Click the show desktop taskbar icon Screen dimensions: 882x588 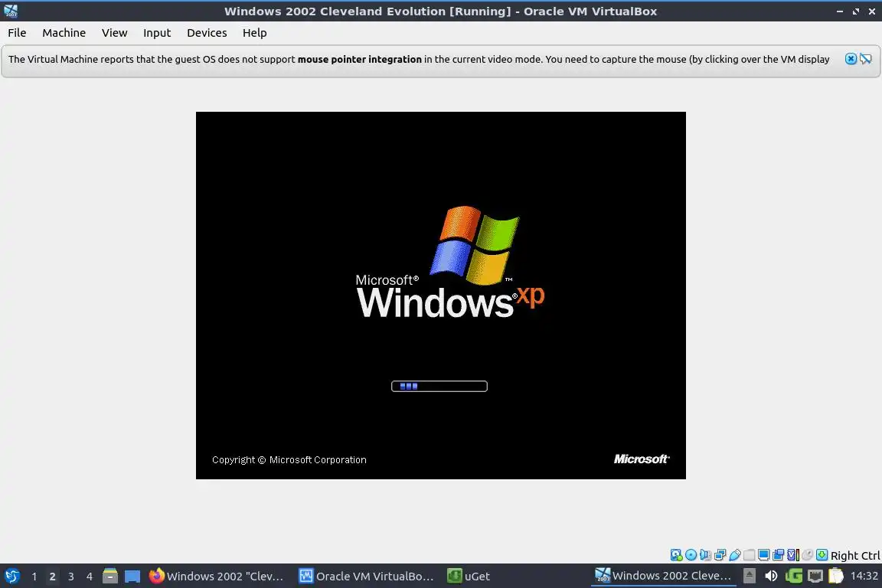[x=132, y=577]
